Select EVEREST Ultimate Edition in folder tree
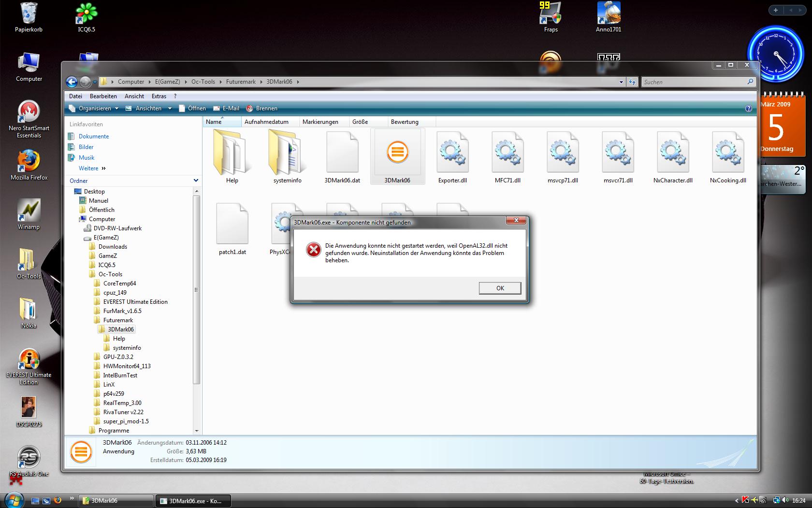Screen dimensions: 812x508 [135, 302]
